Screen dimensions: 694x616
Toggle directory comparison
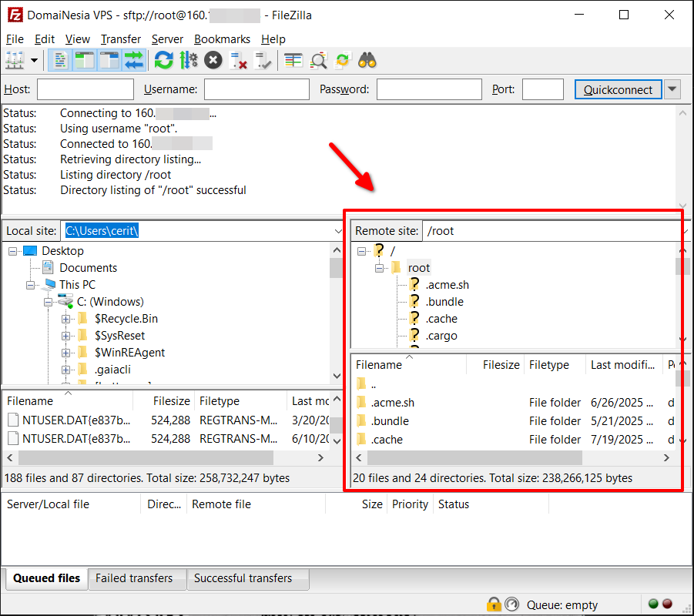click(x=318, y=60)
